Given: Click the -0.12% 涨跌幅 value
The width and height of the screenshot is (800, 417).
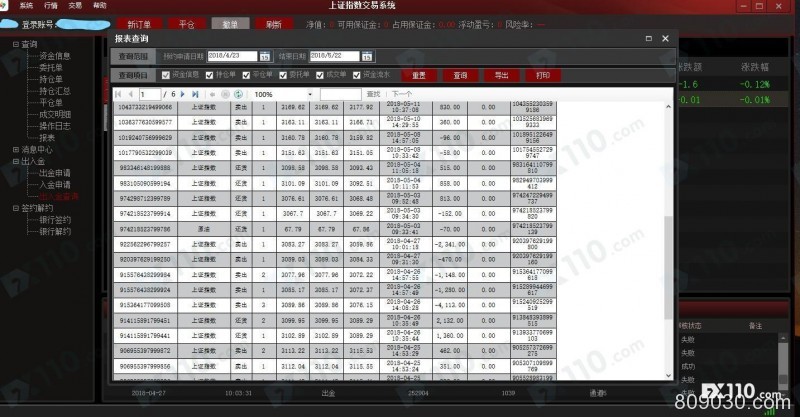Looking at the screenshot, I should pos(755,85).
